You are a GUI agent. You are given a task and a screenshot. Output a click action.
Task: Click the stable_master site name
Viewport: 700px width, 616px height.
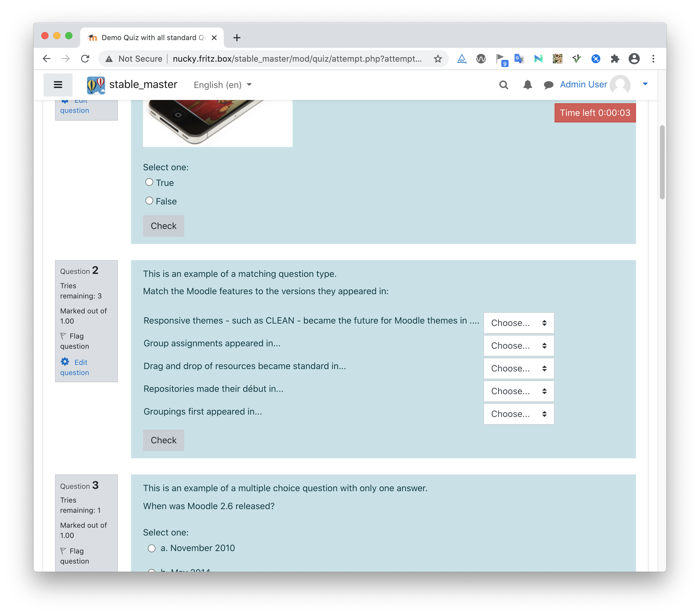click(143, 84)
